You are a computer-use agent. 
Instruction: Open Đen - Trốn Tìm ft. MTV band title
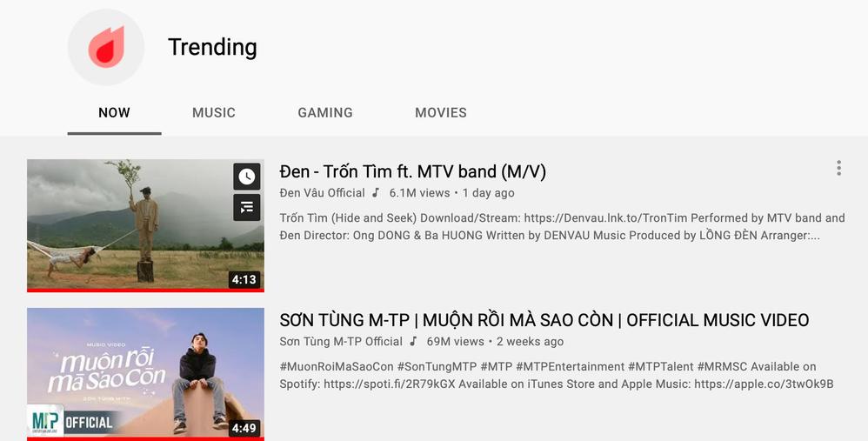tap(412, 171)
